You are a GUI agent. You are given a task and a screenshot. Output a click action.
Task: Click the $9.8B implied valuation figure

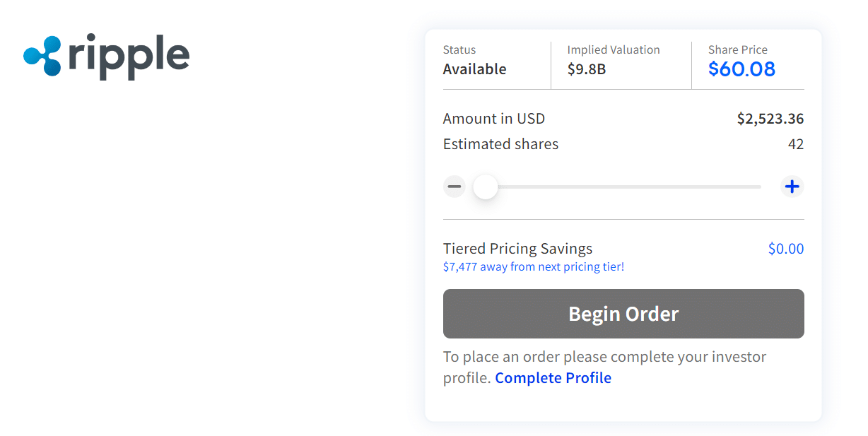(x=586, y=69)
